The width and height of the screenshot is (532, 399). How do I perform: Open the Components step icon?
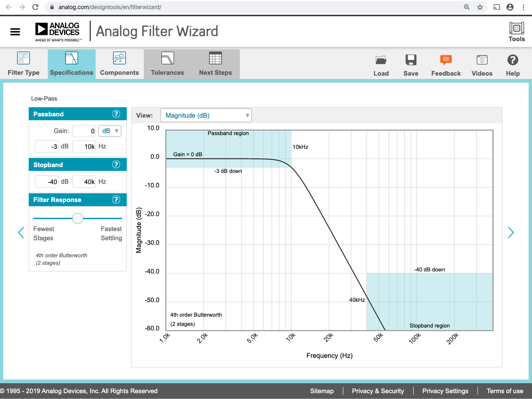tap(119, 58)
